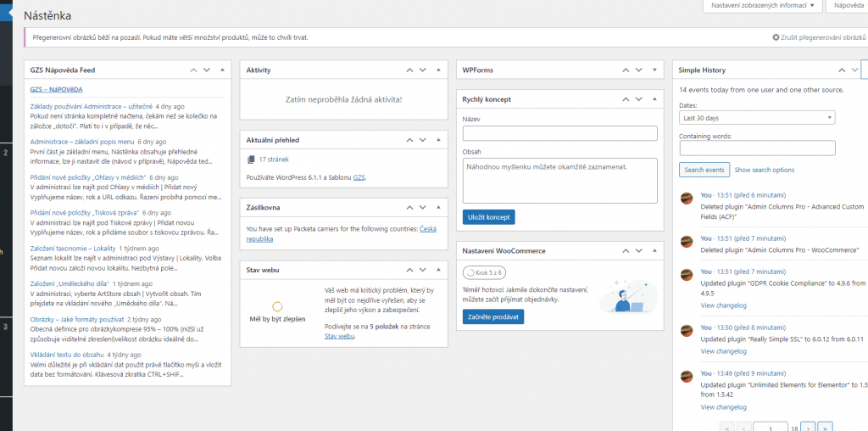The height and width of the screenshot is (431, 868).
Task: Go to next page of history events
Action: pyautogui.click(x=808, y=427)
